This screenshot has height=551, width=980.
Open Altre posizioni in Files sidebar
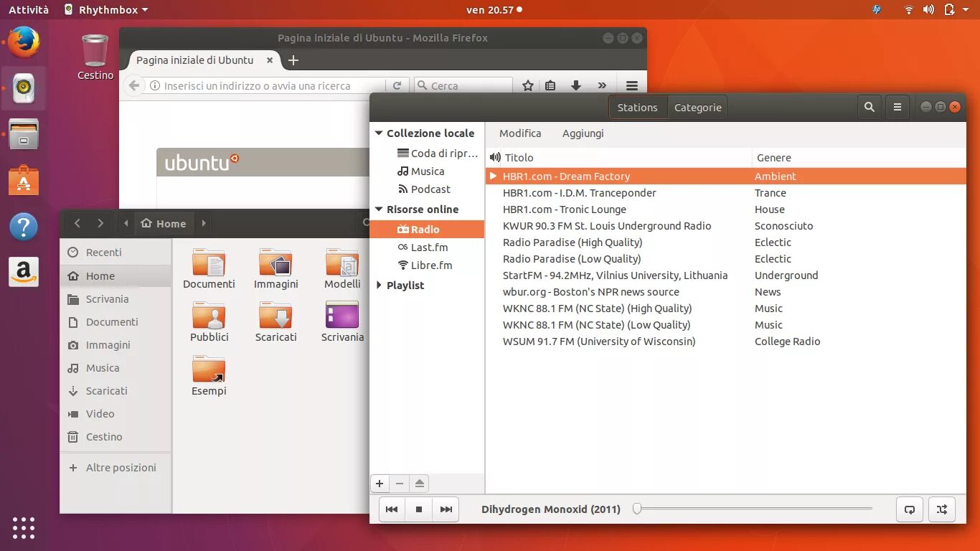click(116, 468)
